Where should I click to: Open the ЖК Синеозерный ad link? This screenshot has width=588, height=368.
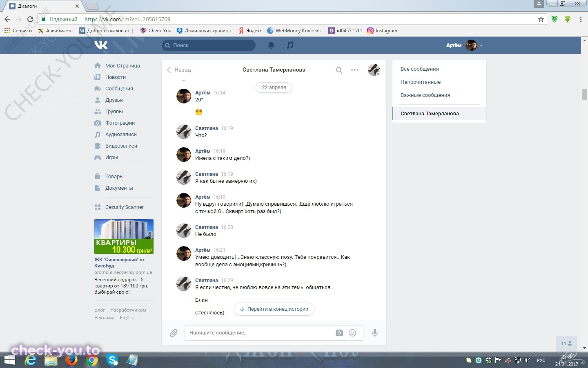point(119,263)
